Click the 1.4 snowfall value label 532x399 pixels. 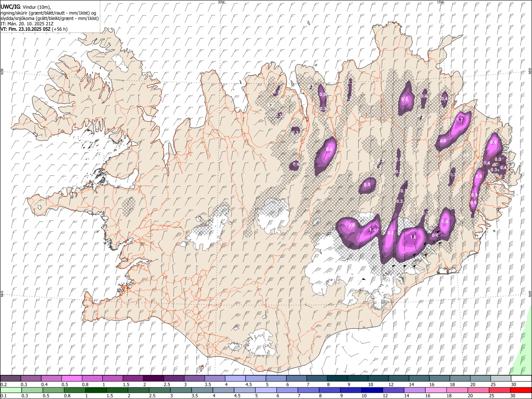[x=373, y=229]
